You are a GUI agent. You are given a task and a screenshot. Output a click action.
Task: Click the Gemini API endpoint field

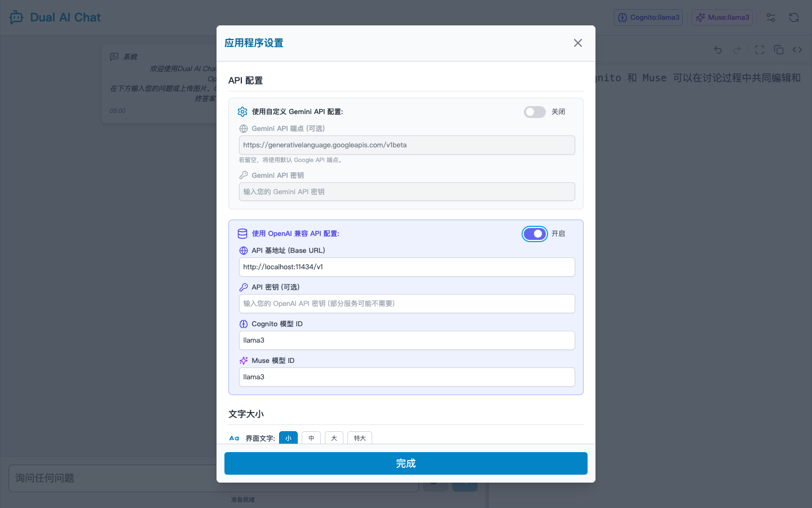[x=407, y=145]
